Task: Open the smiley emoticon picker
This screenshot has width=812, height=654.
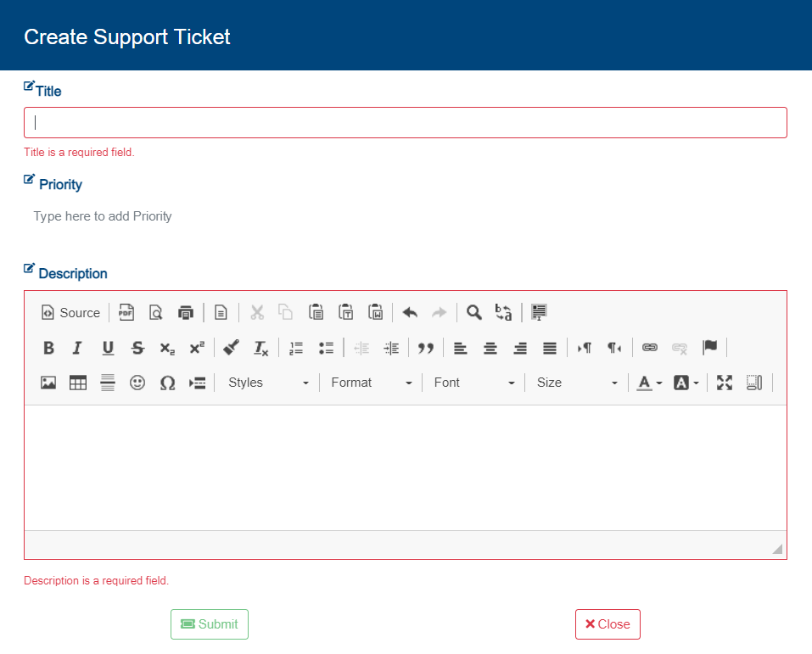Action: [x=137, y=383]
